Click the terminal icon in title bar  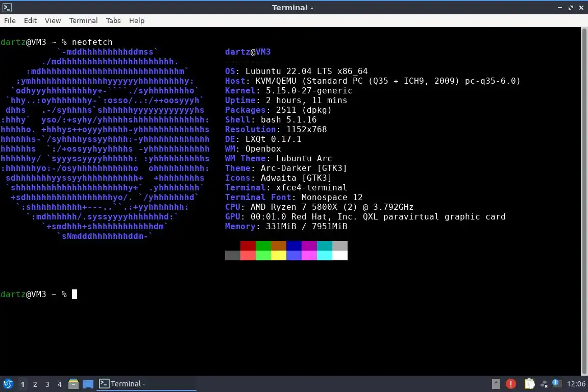[x=7, y=8]
